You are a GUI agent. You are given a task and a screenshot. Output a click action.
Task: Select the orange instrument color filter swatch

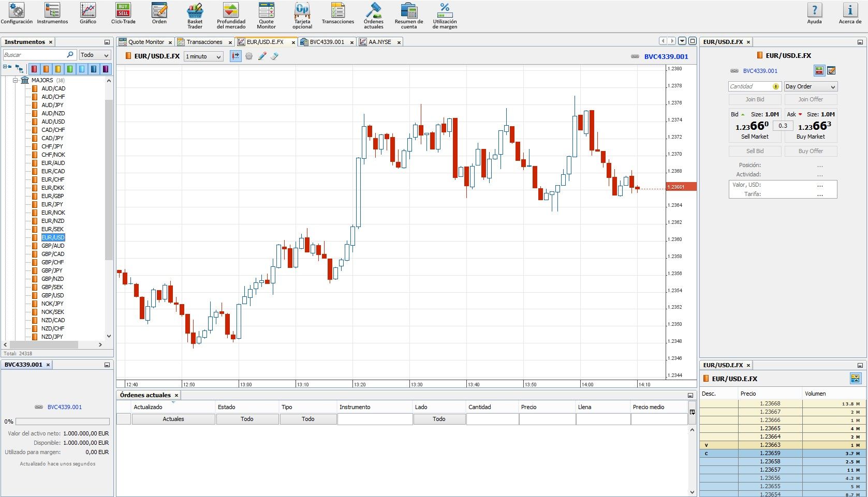tap(46, 68)
